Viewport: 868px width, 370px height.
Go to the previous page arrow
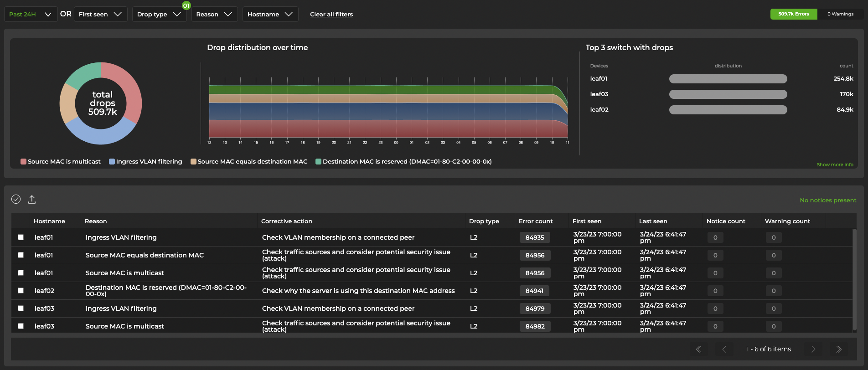click(x=724, y=349)
